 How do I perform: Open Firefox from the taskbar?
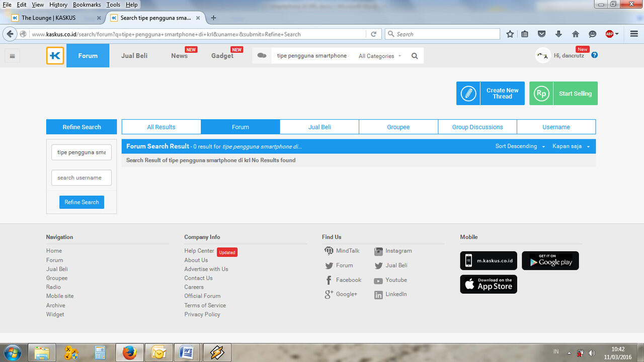coord(129,352)
